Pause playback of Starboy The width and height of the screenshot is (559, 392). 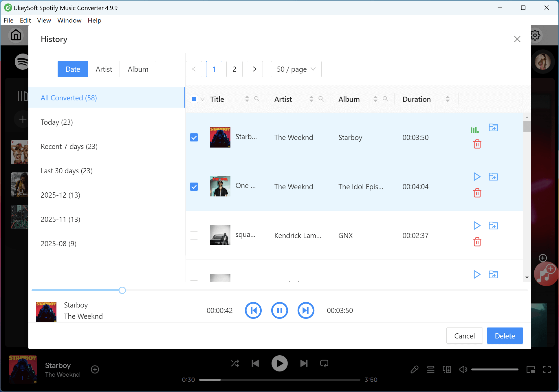pyautogui.click(x=279, y=310)
